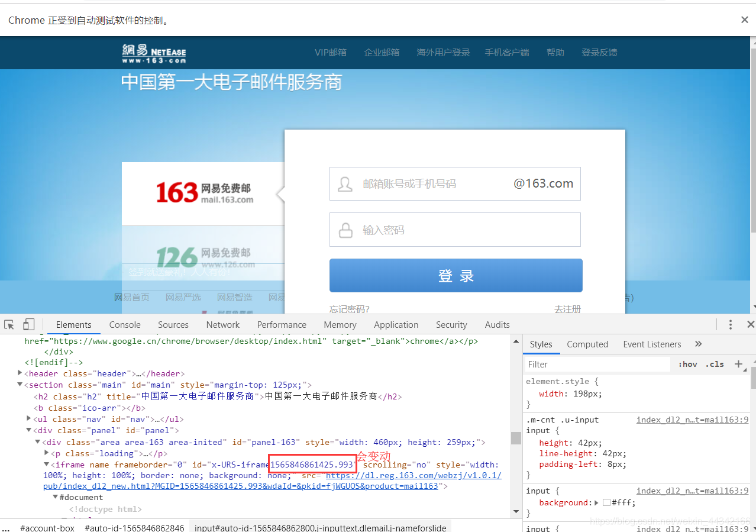Open the Audits tab
Screen dimensions: 756x532
(x=497, y=324)
